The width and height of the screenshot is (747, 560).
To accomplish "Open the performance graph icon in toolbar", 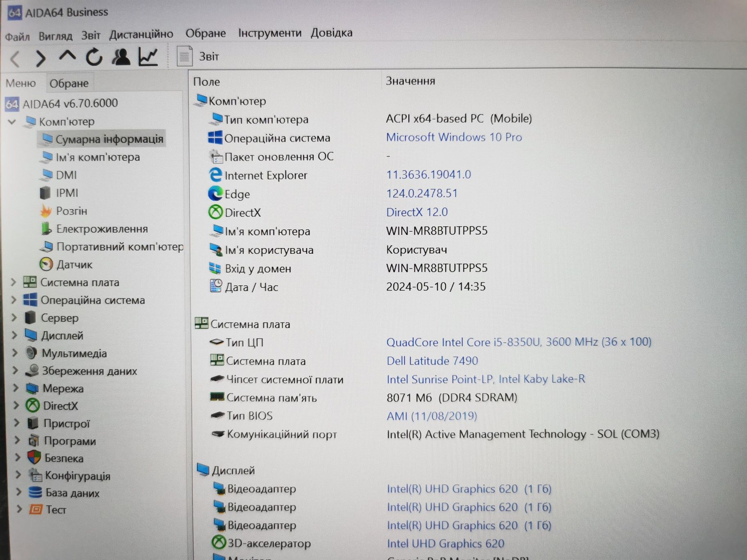I will click(148, 56).
